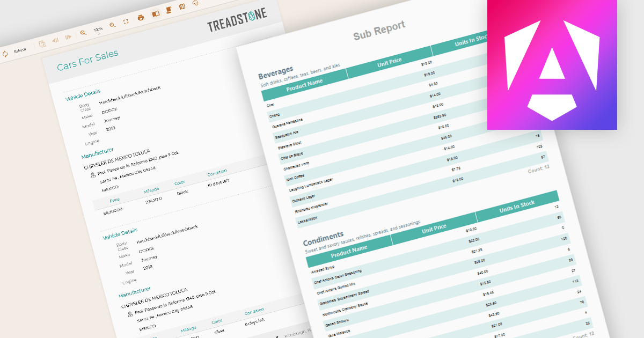
Task: Click the Condiments Product Name column header
Action: 349,251
